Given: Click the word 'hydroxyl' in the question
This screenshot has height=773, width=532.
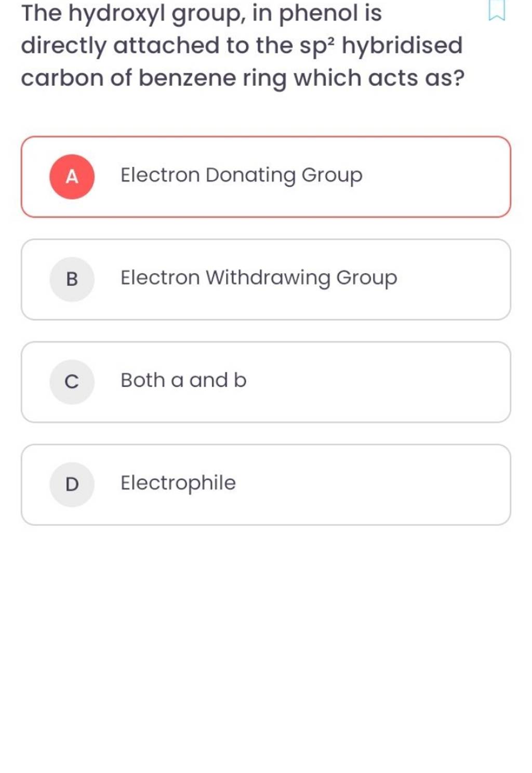Looking at the screenshot, I should 116,14.
